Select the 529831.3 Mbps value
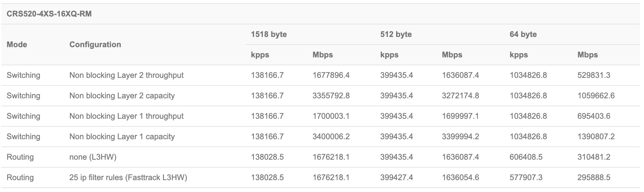Screen dimensions: 644x192 (x=594, y=75)
